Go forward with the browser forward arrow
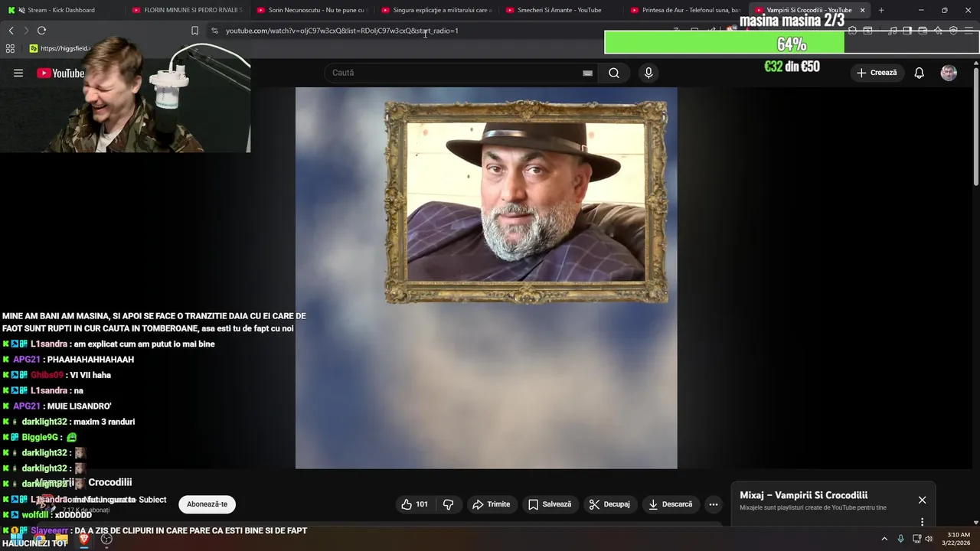 [x=26, y=31]
